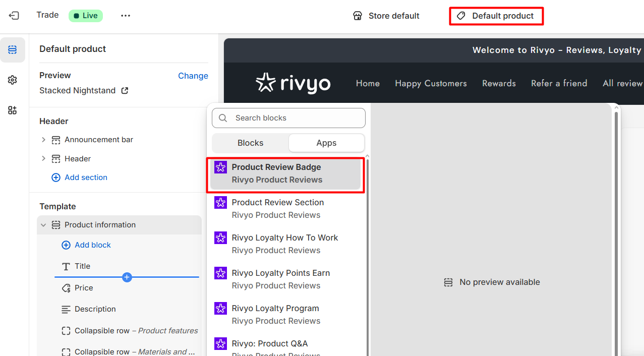Click the Product Review Badge star icon
The height and width of the screenshot is (356, 644).
click(x=220, y=167)
